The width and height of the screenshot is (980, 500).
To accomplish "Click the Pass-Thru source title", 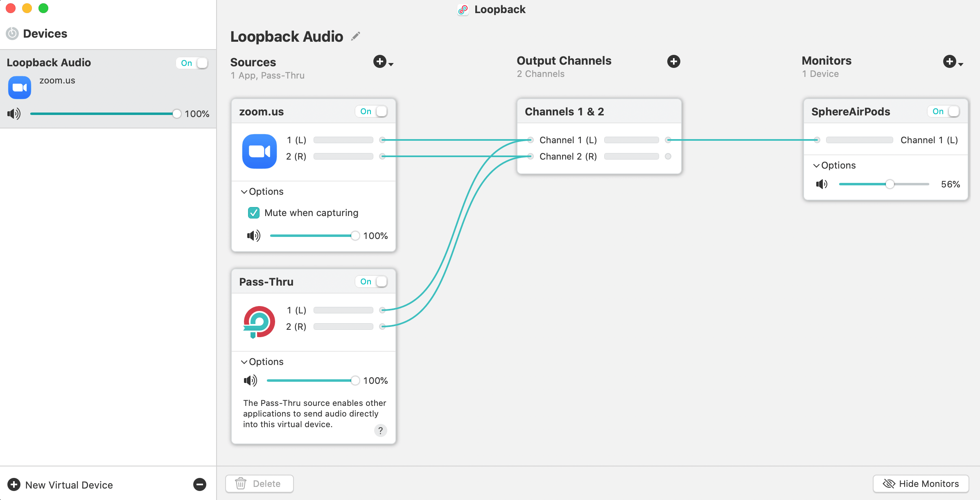I will [x=266, y=282].
